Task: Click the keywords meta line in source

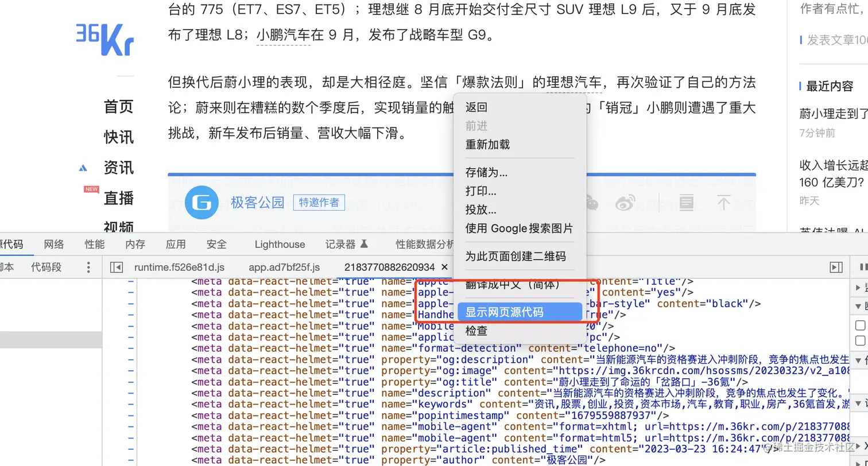Action: (x=521, y=404)
